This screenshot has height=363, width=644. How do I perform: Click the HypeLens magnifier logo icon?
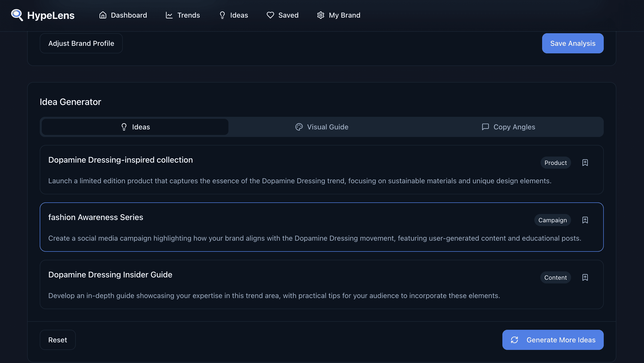tap(17, 15)
